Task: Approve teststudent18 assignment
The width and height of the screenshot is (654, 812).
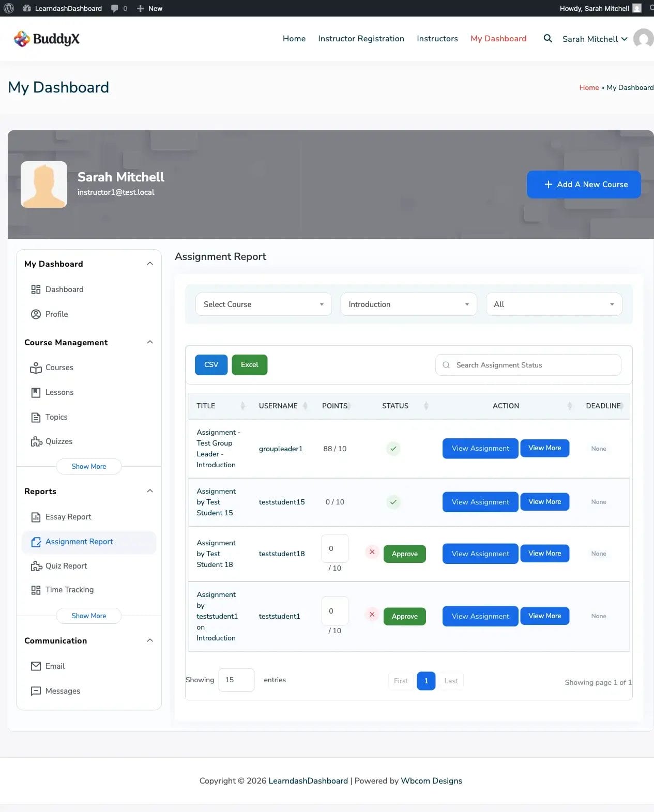Action: click(405, 554)
